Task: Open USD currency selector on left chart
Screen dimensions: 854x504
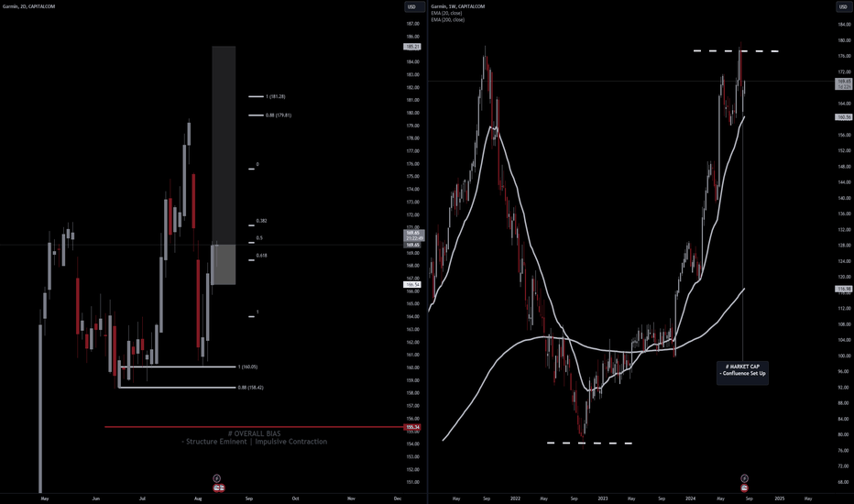Action: point(412,6)
